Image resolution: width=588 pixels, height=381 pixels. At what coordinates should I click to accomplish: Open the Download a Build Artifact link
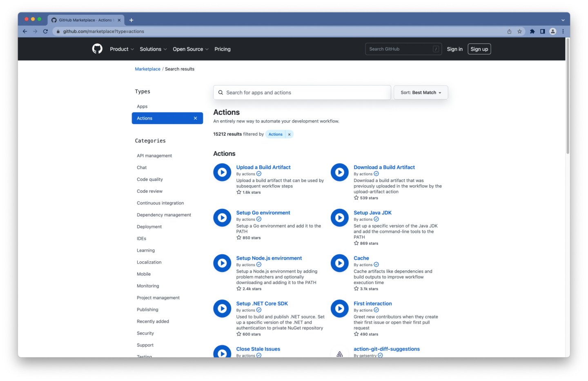(x=384, y=167)
